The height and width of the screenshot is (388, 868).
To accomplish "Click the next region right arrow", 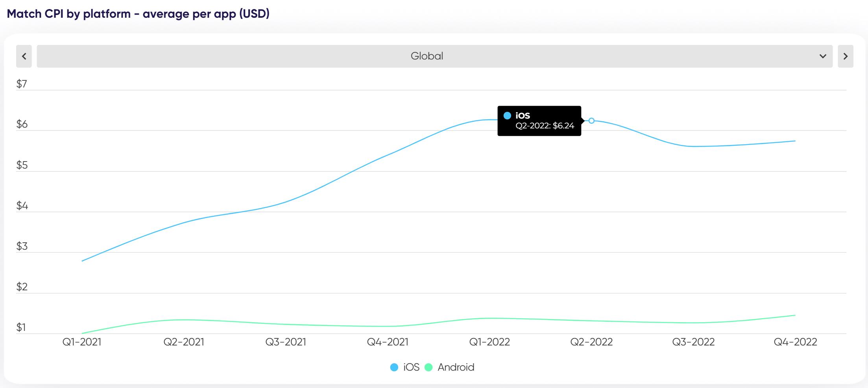I will pos(845,56).
